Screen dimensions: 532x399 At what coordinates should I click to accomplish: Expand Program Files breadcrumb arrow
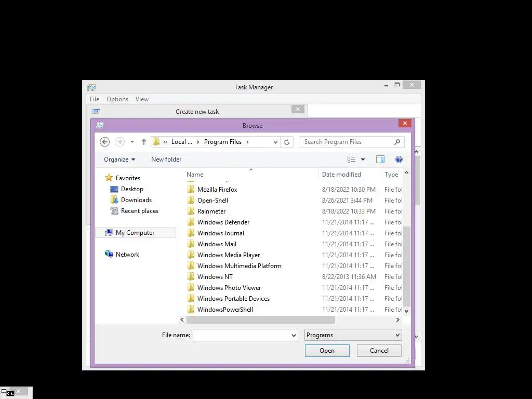pos(248,142)
